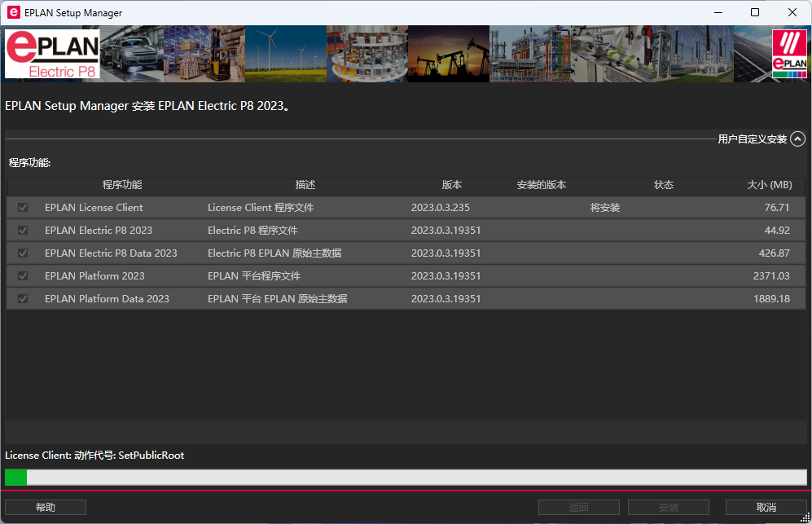Toggle EPLAN Electric P8 2023 checkbox
This screenshot has width=812, height=524.
pyautogui.click(x=23, y=230)
